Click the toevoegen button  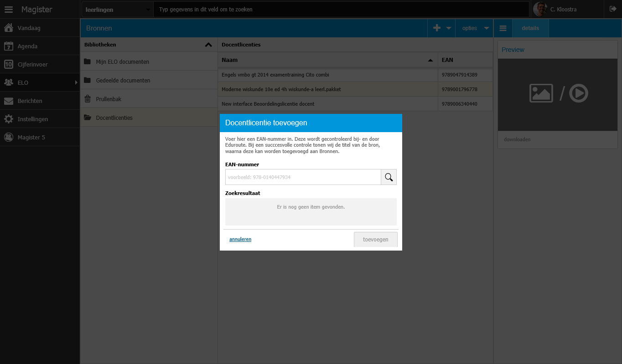376,240
